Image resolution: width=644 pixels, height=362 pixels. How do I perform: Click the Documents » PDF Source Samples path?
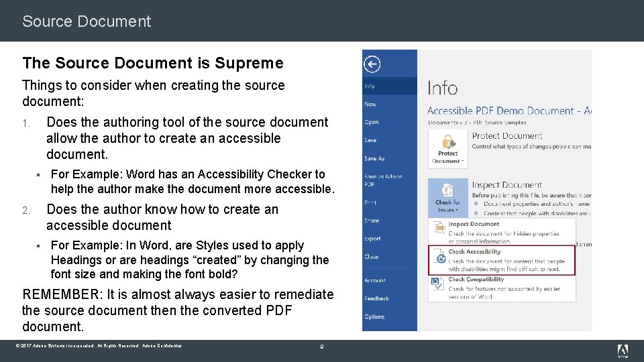coord(477,122)
